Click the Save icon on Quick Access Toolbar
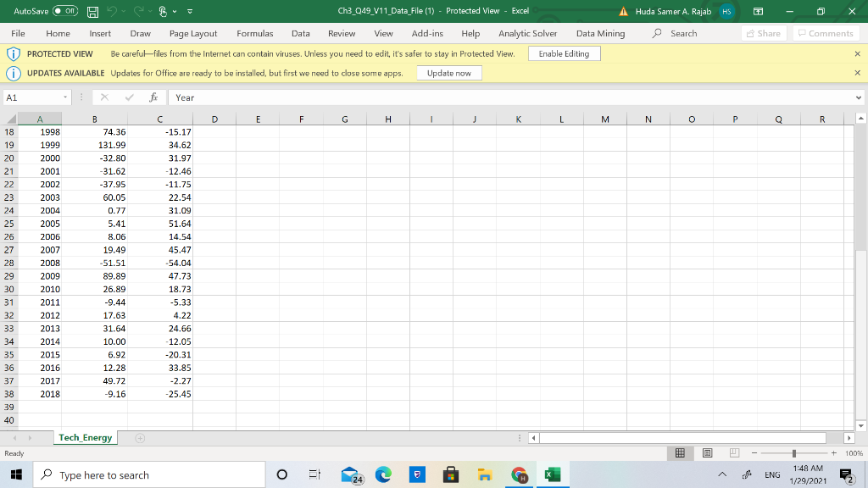This screenshot has width=868, height=488. [93, 11]
